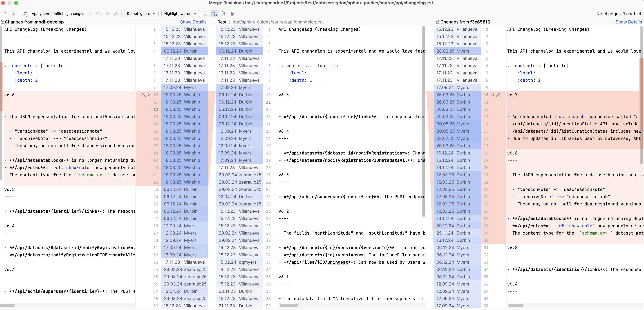Collapse unchanged fragments icon
Viewport: 644px width, 310px height.
(206, 14)
